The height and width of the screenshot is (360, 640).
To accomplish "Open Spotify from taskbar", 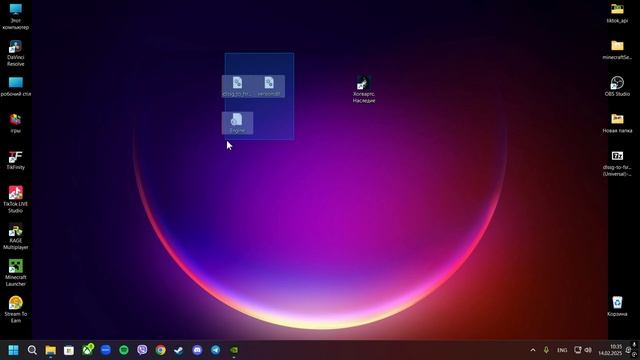I will point(124,350).
